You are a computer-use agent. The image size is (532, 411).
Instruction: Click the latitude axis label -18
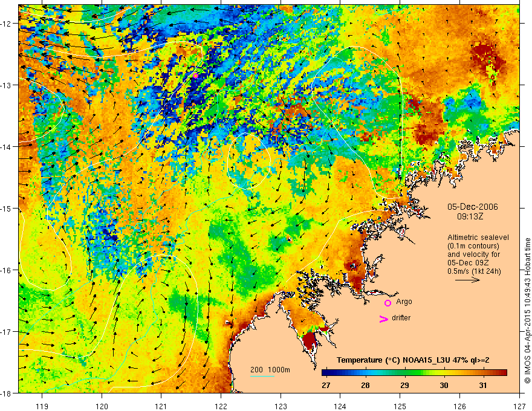[x=7, y=393]
